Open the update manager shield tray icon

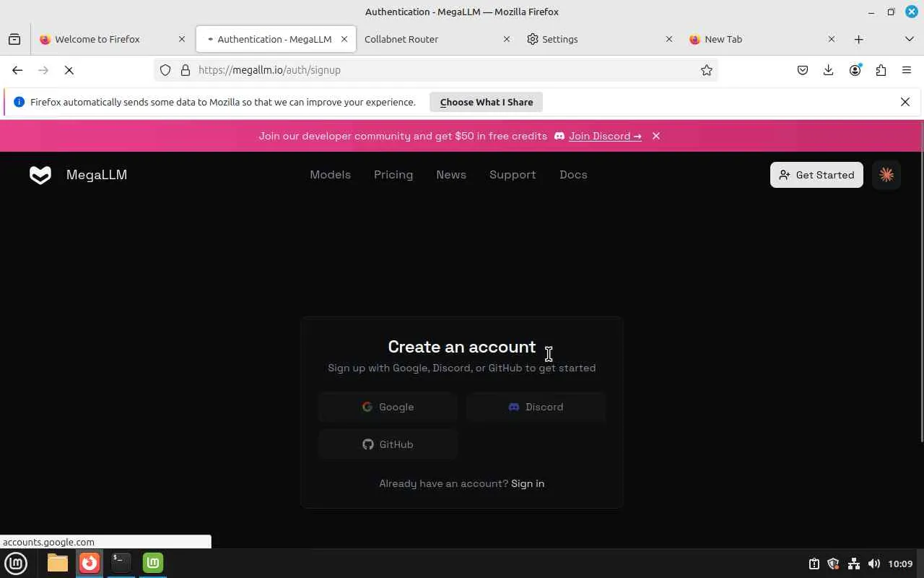click(x=833, y=564)
